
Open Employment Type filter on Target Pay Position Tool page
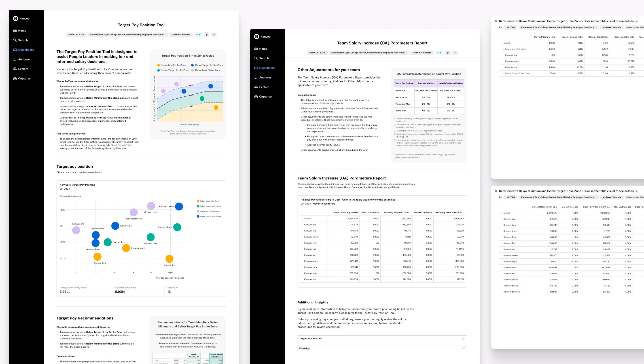tap(127, 34)
